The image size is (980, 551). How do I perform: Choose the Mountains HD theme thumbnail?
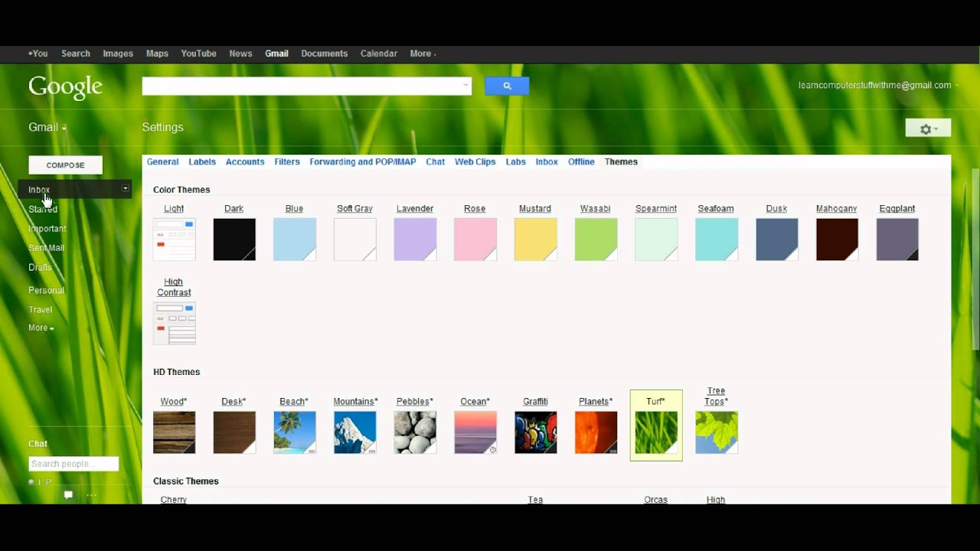[355, 432]
